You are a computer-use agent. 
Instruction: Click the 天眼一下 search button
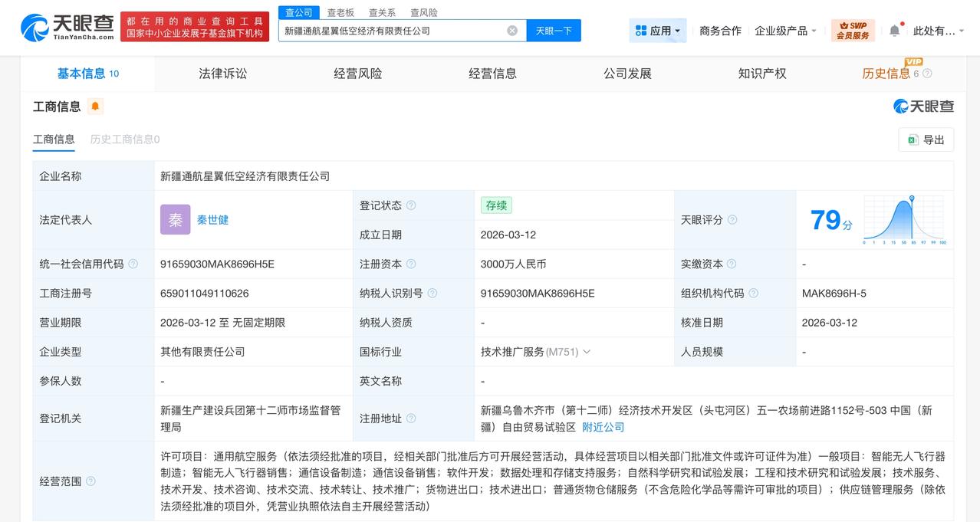click(554, 30)
